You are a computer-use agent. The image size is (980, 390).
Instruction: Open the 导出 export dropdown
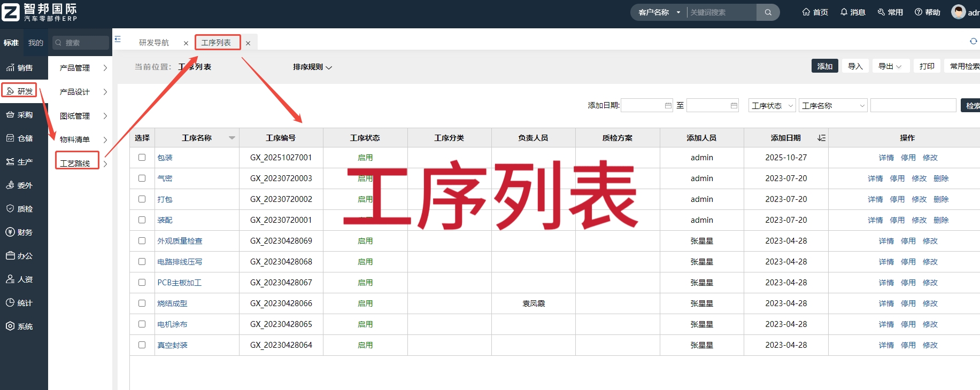(890, 66)
